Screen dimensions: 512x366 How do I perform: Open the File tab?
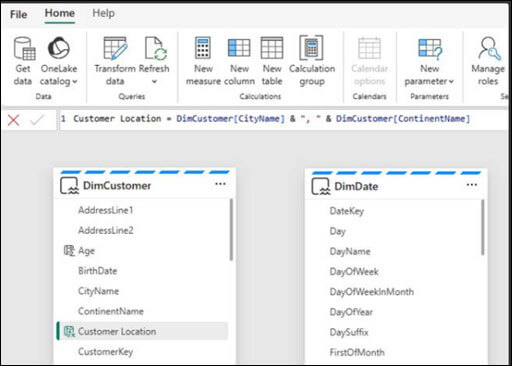pyautogui.click(x=19, y=14)
